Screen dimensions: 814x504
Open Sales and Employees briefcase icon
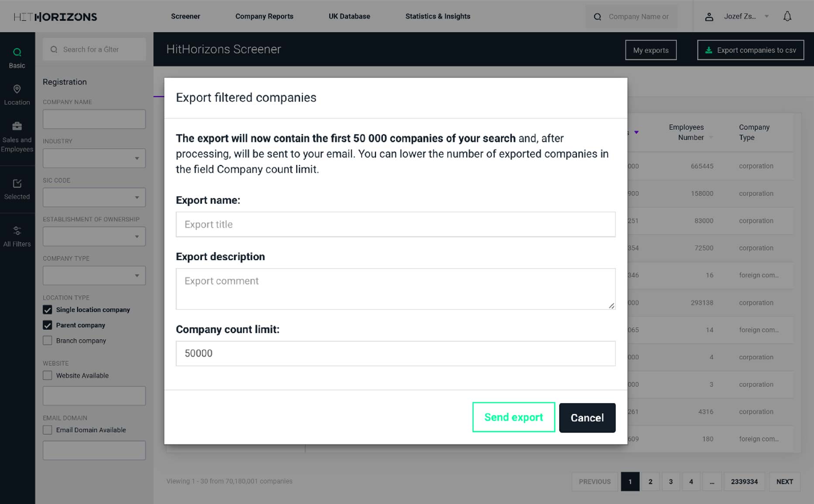[17, 126]
